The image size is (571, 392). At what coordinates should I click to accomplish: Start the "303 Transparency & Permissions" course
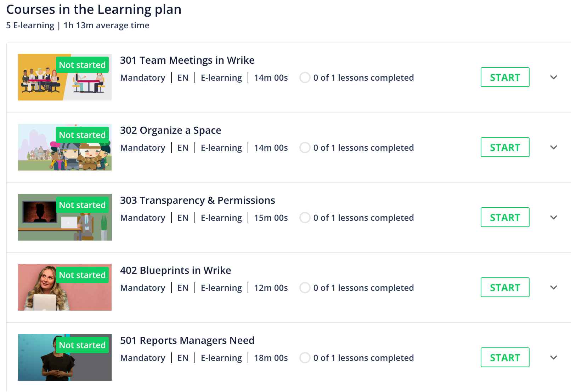click(505, 217)
